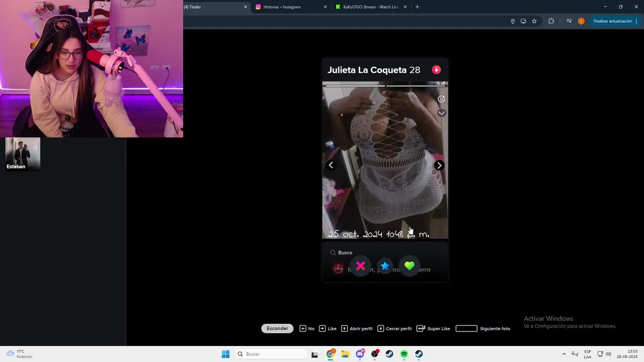The image size is (644, 362).
Task: Click the Like shortcut hint
Action: [328, 328]
